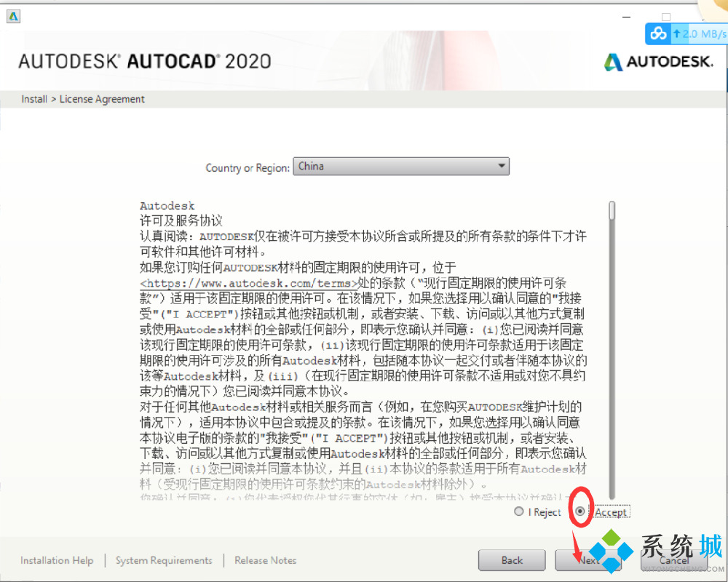The height and width of the screenshot is (582, 728).
Task: Click the dropdown arrow next to China
Action: coord(502,166)
